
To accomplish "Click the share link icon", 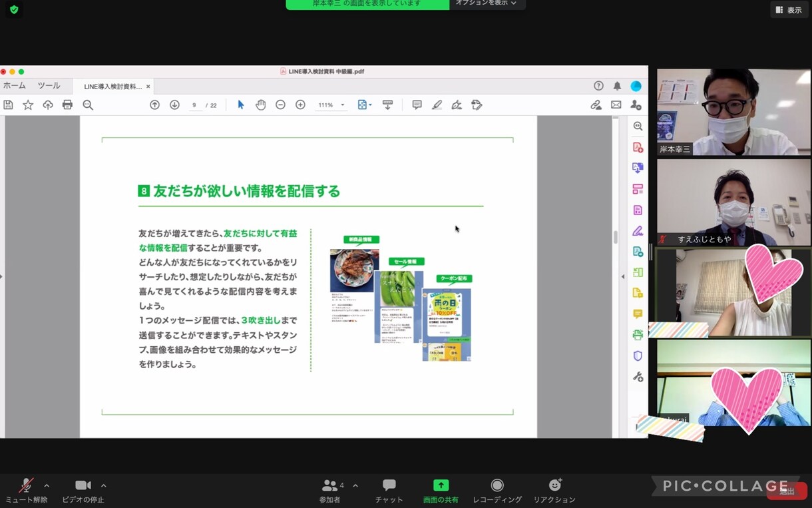I will pyautogui.click(x=596, y=105).
